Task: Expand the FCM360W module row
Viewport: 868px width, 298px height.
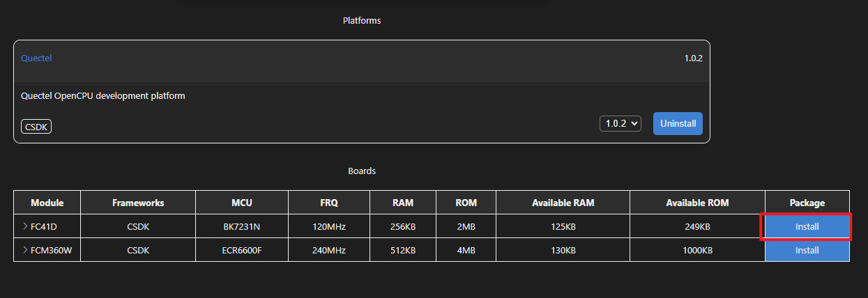Action: [x=25, y=250]
